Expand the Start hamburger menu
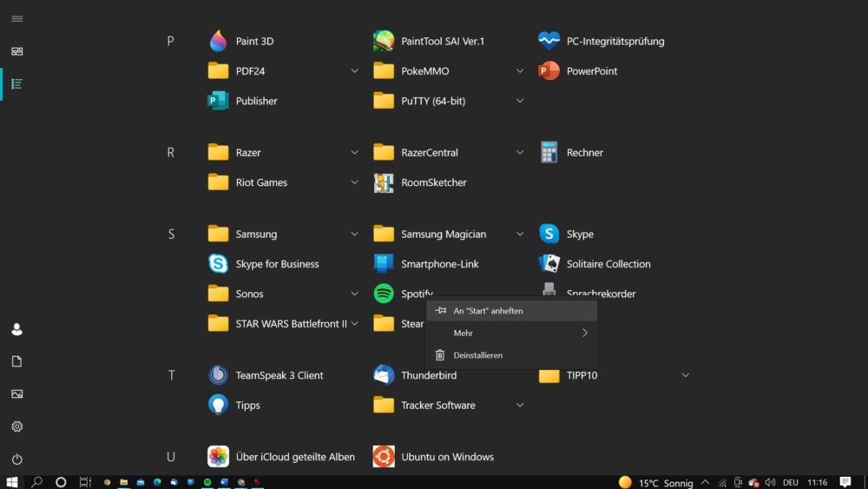This screenshot has width=868, height=489. point(17,19)
